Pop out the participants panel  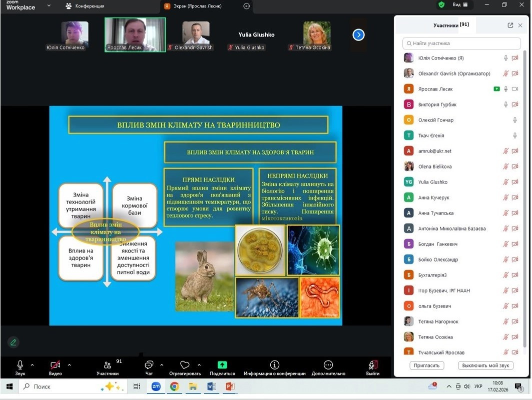(510, 25)
